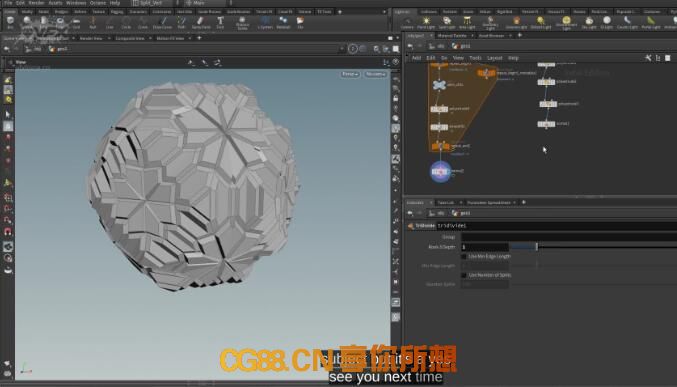Click the L-System shelf tool
The height and width of the screenshot is (387, 677).
[265, 22]
